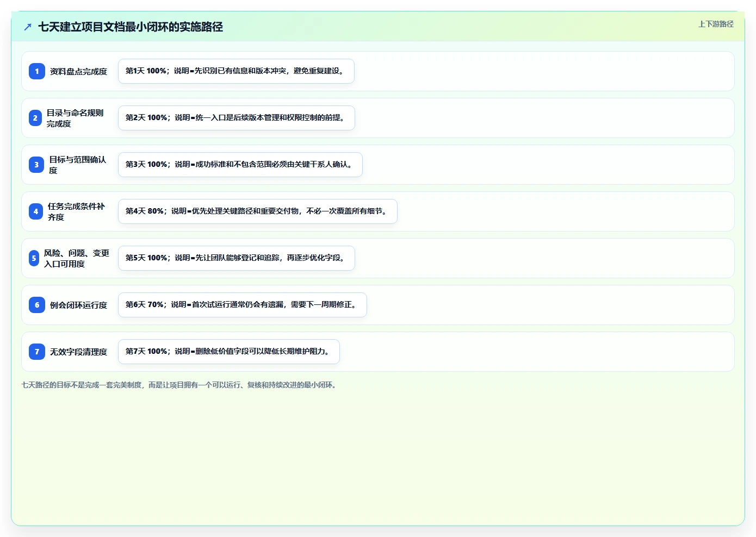Click the footer note starting 七天路径的目标
756x537 pixels.
pos(181,385)
